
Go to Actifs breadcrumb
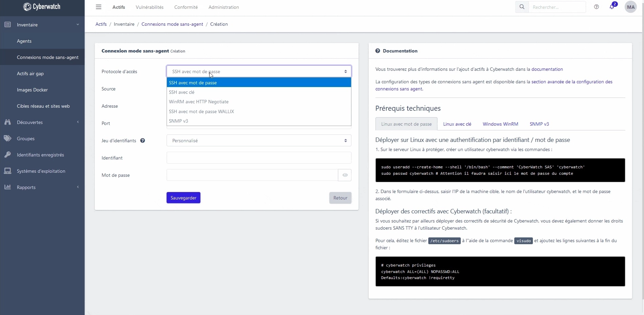pyautogui.click(x=101, y=24)
